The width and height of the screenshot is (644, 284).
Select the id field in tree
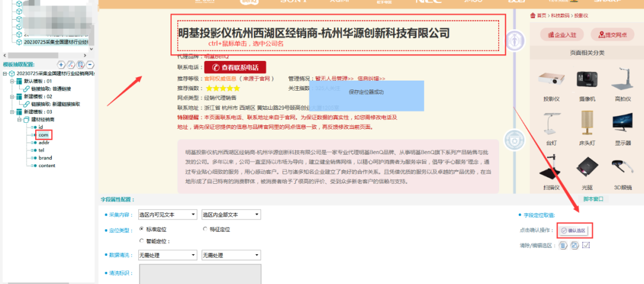(41, 127)
